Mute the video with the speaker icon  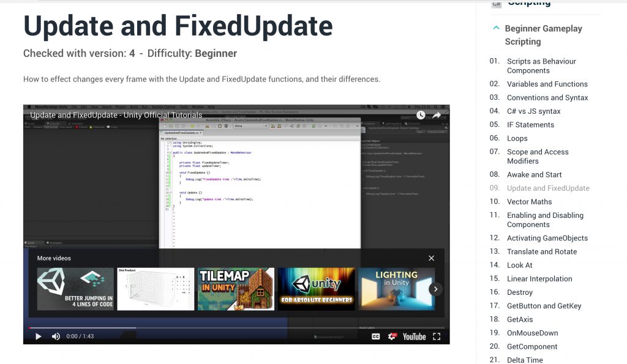[56, 336]
